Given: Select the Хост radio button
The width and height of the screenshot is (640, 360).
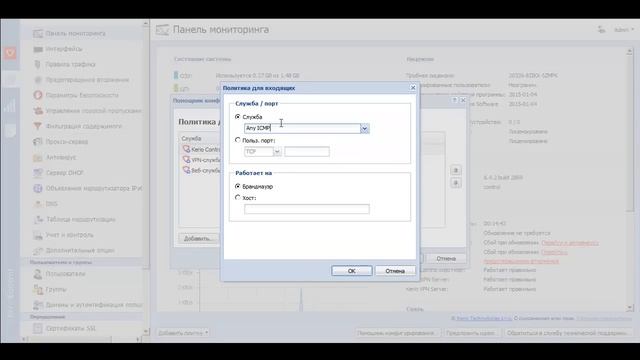Looking at the screenshot, I should [x=238, y=198].
